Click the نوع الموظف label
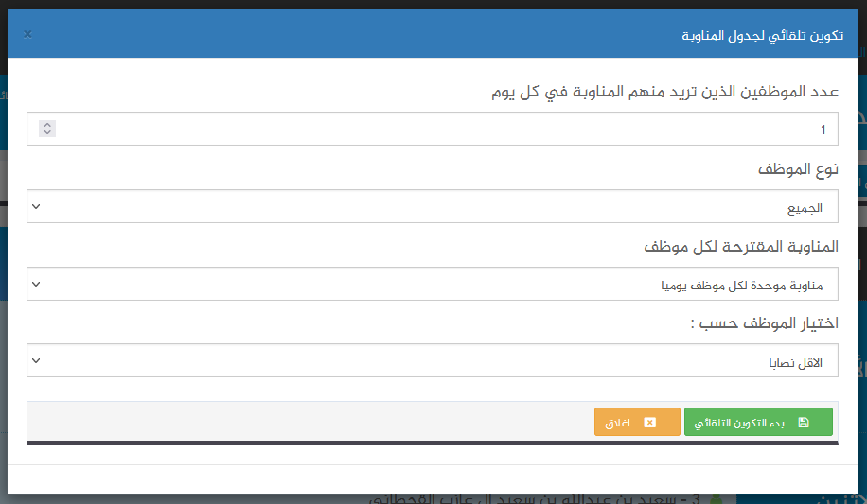 (x=798, y=168)
